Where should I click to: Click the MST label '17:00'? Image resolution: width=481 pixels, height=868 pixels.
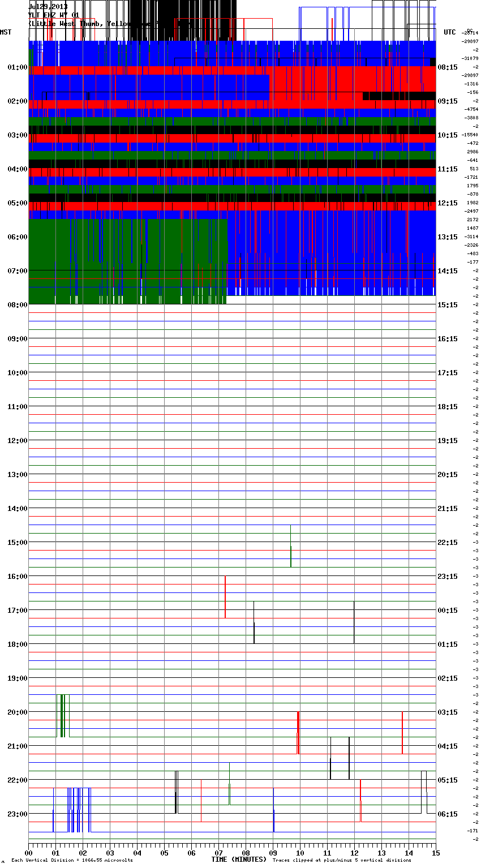click(18, 611)
